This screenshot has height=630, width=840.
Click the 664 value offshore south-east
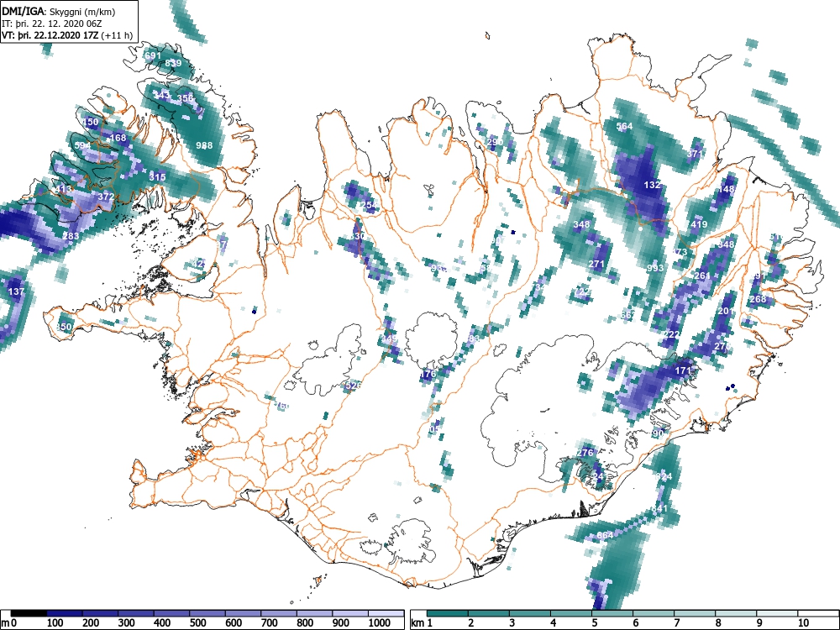tap(605, 535)
